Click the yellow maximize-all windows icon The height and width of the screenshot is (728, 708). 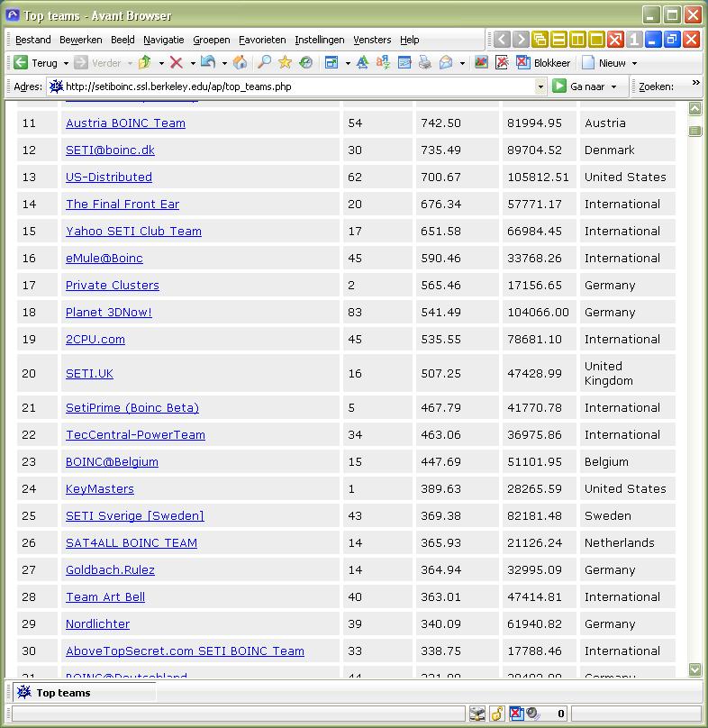tap(596, 40)
